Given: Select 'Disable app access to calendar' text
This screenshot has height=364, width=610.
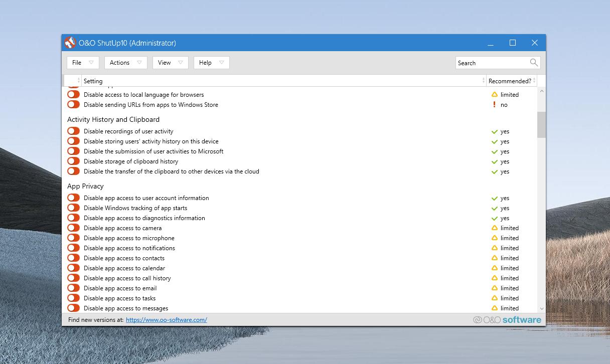Looking at the screenshot, I should (124, 268).
